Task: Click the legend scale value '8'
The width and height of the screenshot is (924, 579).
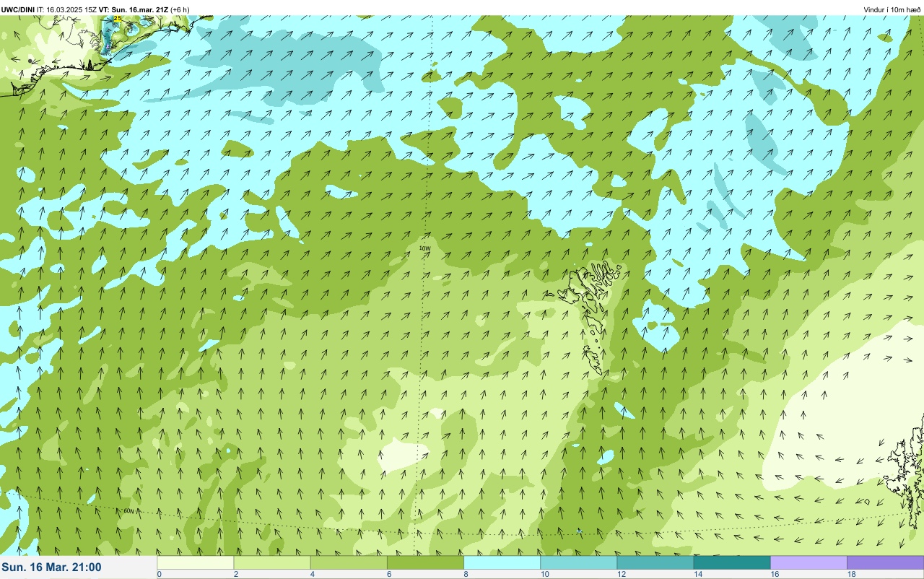Action: 466,574
